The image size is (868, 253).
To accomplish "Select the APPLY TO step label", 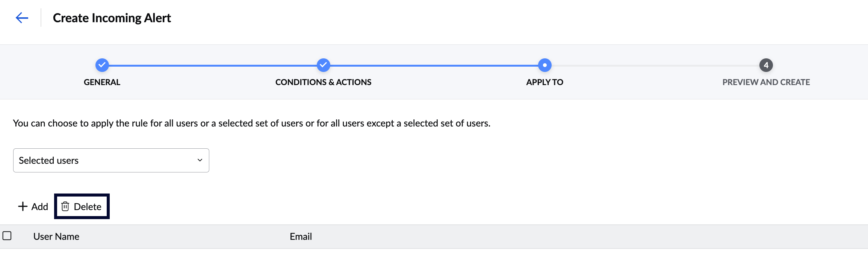I will click(544, 82).
